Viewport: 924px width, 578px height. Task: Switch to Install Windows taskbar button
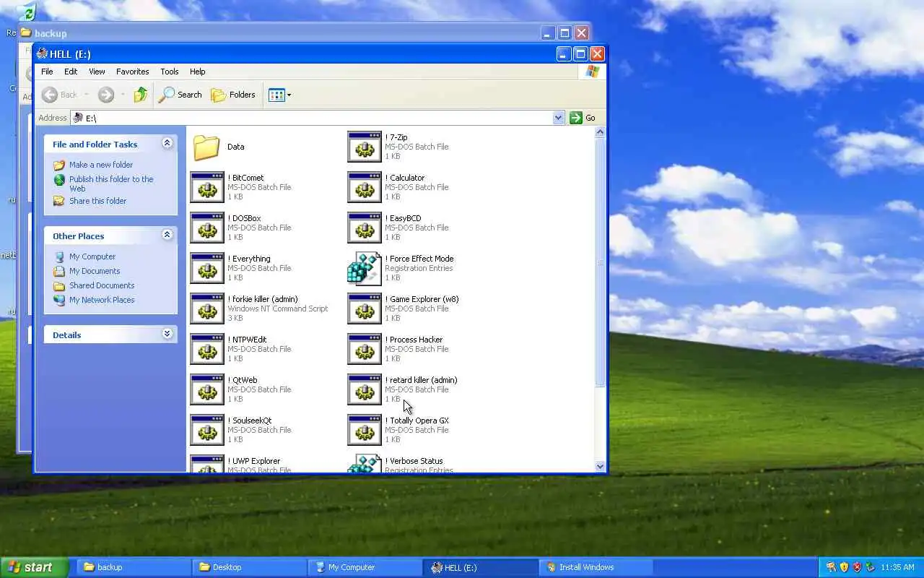coord(596,567)
